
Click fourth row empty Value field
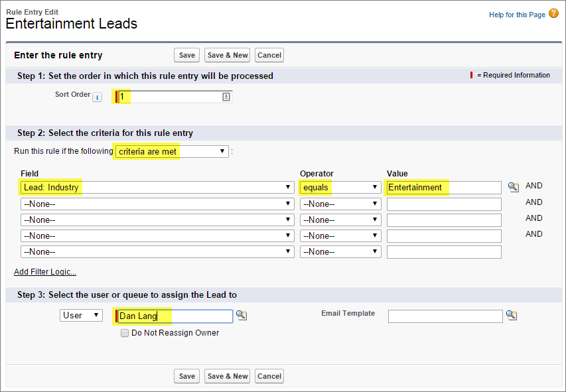444,235
